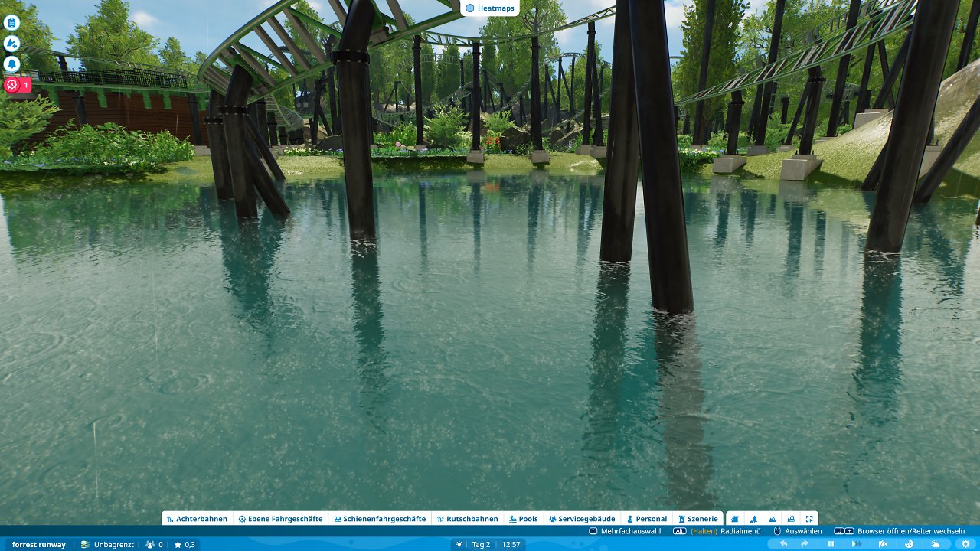Open the Schienenfahrgeschäfte tab

click(x=379, y=519)
